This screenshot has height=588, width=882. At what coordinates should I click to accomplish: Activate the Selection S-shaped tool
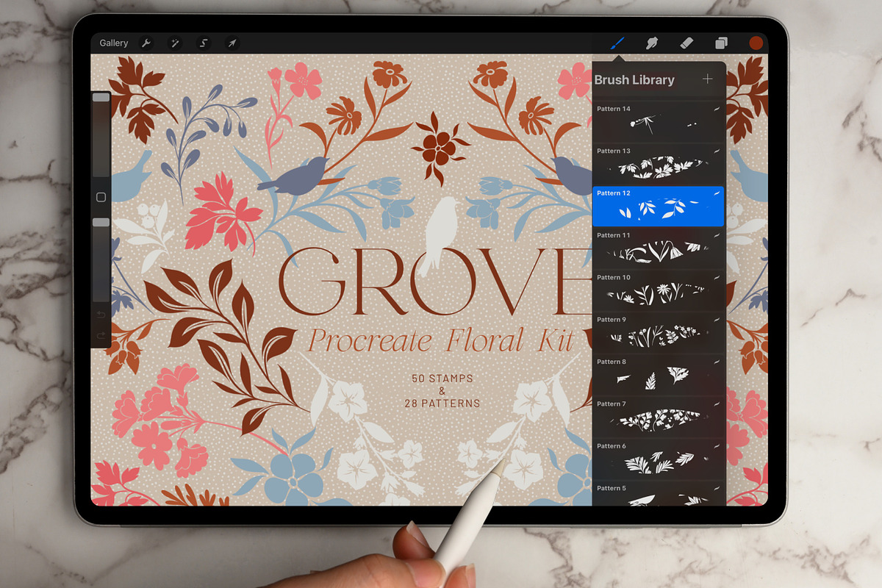point(204,43)
